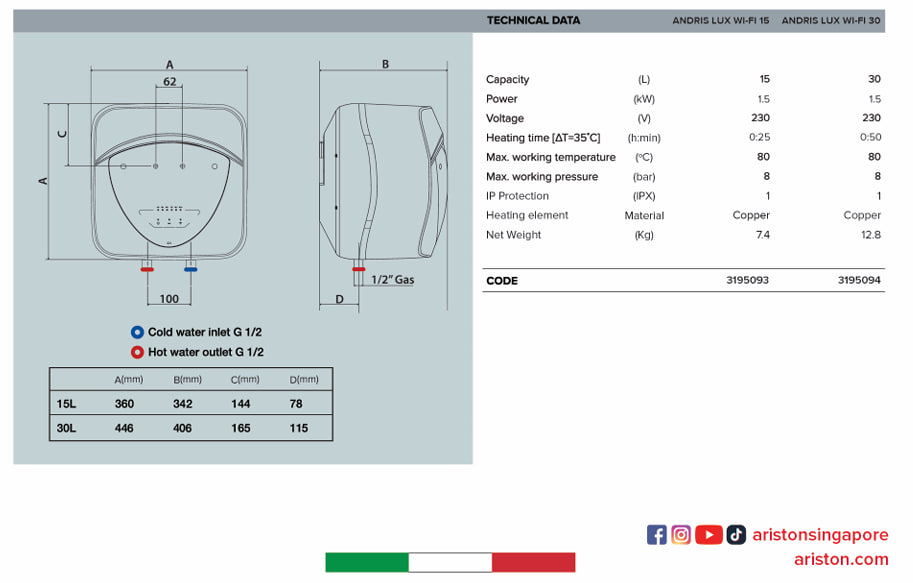Screen dimensions: 913x583
Task: Click the Power row label
Action: [502, 99]
